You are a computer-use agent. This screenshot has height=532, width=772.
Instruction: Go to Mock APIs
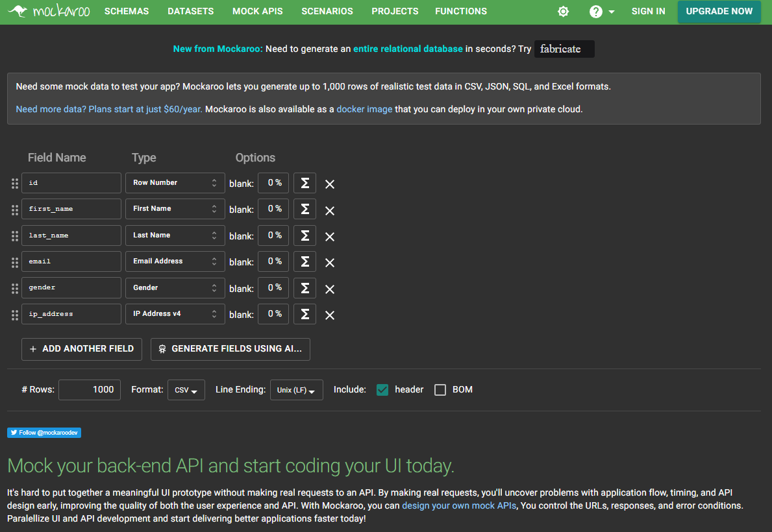click(258, 11)
